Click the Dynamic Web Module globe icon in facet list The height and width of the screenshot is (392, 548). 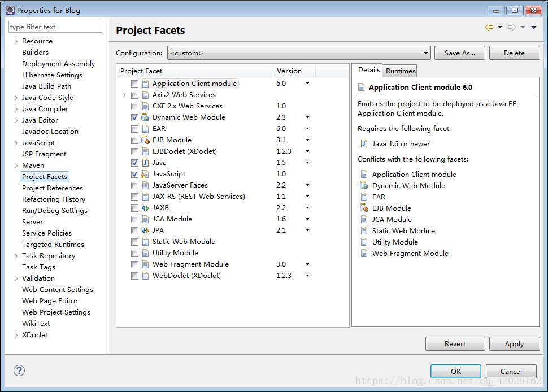coord(145,117)
